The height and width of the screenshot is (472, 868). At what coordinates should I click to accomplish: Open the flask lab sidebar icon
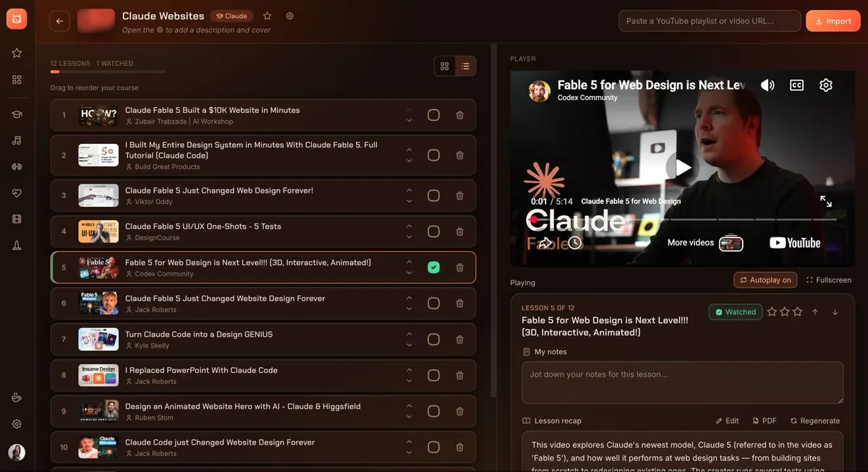(x=17, y=246)
